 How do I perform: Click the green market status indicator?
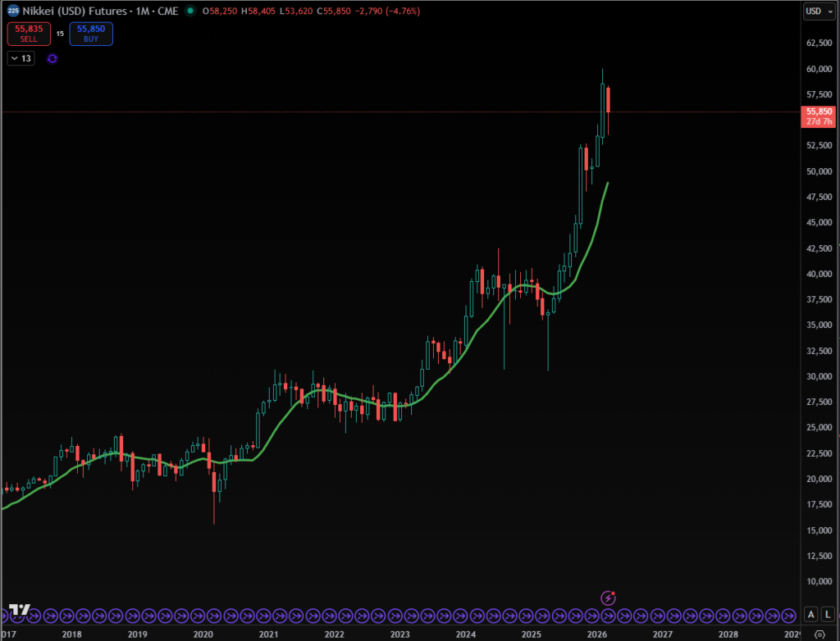pos(190,11)
